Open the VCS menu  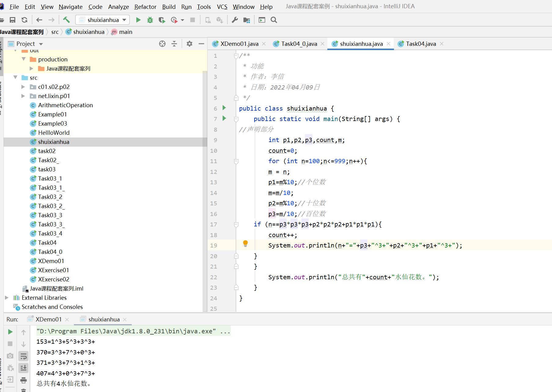click(x=222, y=7)
